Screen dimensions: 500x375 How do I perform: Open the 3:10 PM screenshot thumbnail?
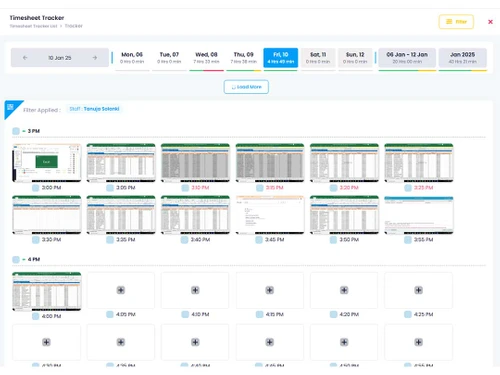pos(195,163)
